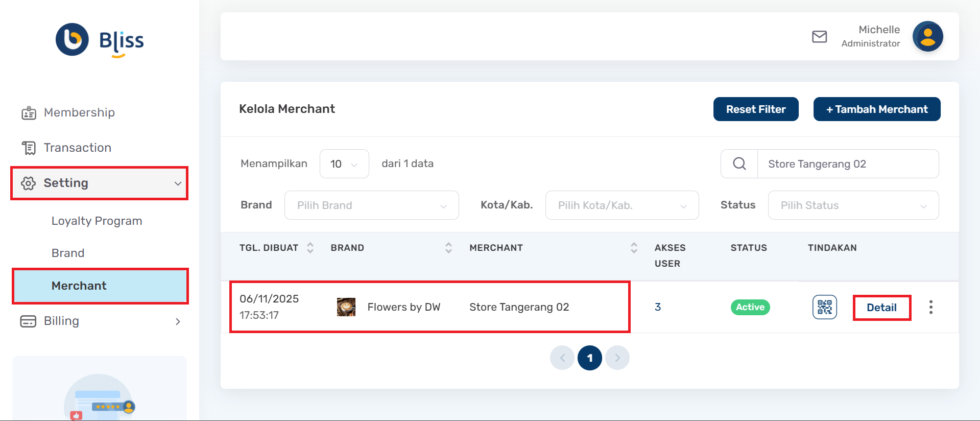The image size is (980, 421).
Task: Open the mail envelope icon
Action: pyautogui.click(x=819, y=37)
